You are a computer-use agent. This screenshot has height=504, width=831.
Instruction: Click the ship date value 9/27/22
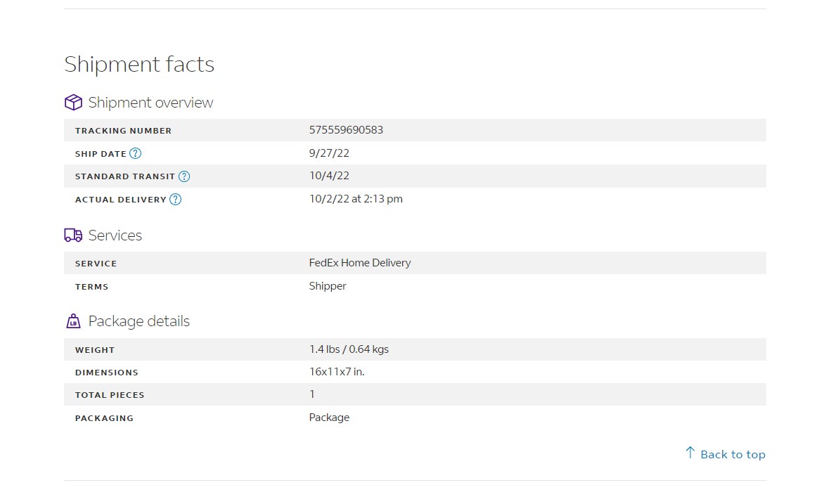coord(330,153)
